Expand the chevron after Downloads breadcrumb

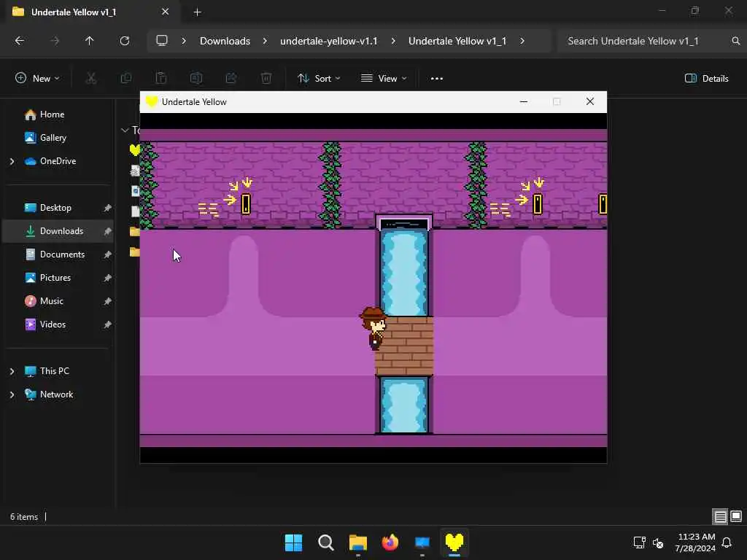pos(265,41)
